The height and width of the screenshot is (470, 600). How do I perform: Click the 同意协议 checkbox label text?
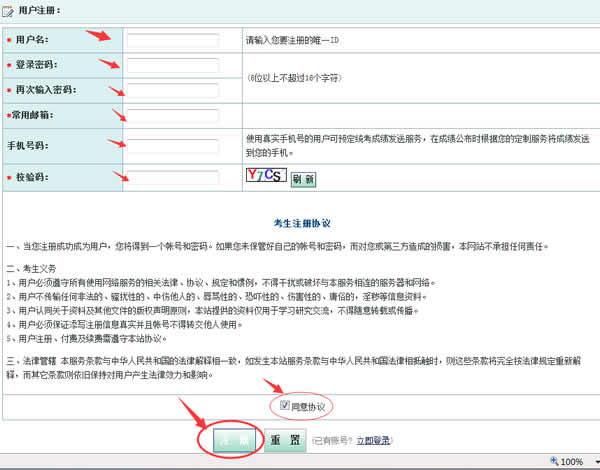click(308, 407)
